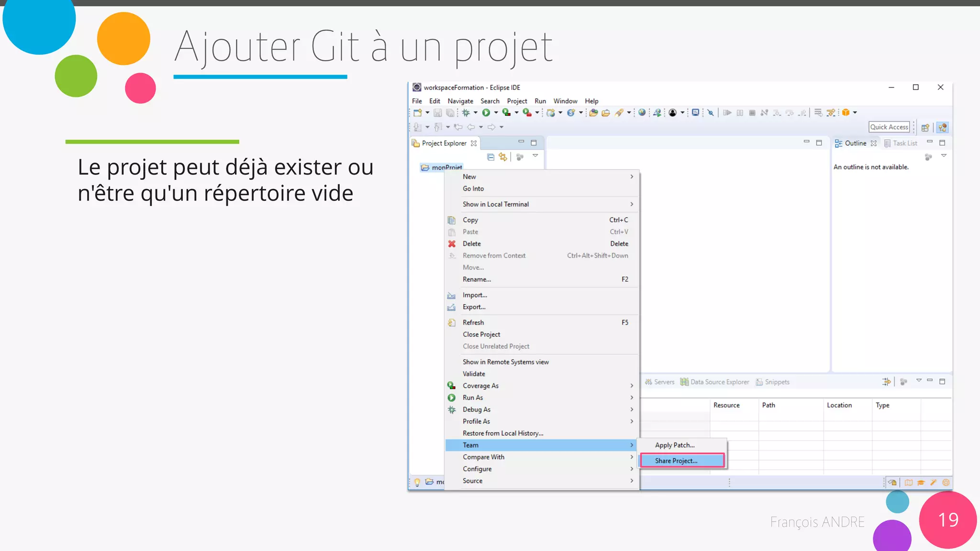Click the web browser globe icon
The height and width of the screenshot is (551, 980).
pos(642,113)
